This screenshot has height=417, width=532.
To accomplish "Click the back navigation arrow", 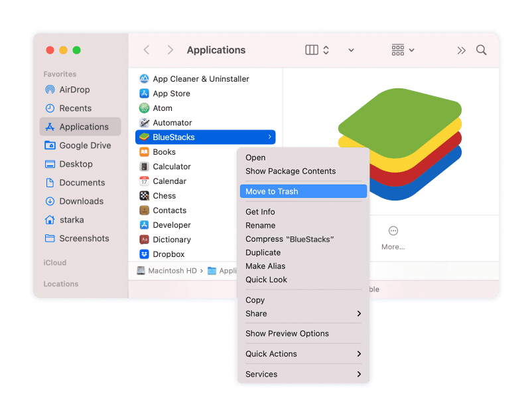I will tap(147, 50).
